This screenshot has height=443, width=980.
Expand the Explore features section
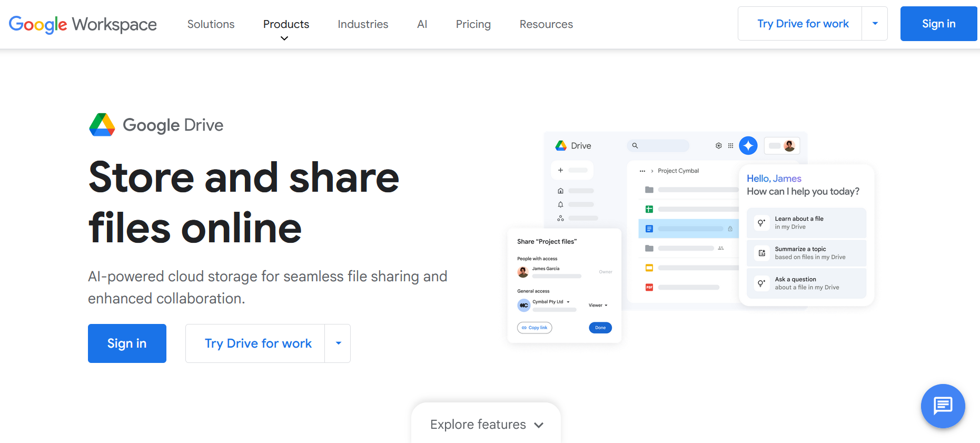point(486,425)
